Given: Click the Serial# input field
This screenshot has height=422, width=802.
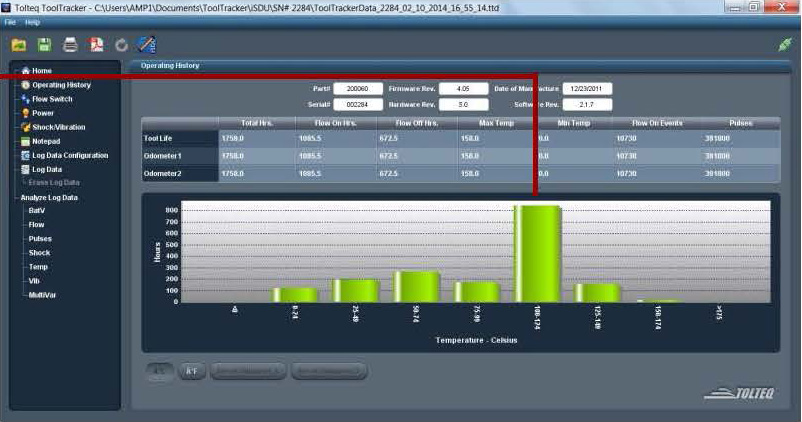Looking at the screenshot, I should (x=358, y=104).
